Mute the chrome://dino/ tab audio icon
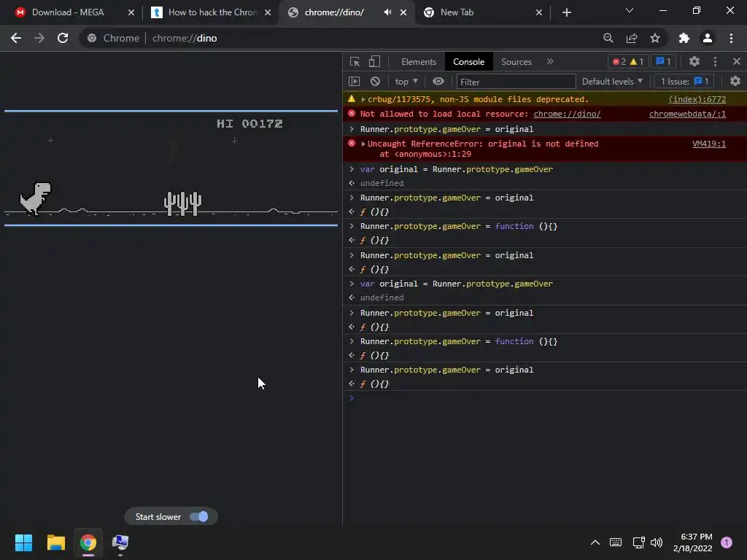The image size is (747, 560). click(387, 12)
